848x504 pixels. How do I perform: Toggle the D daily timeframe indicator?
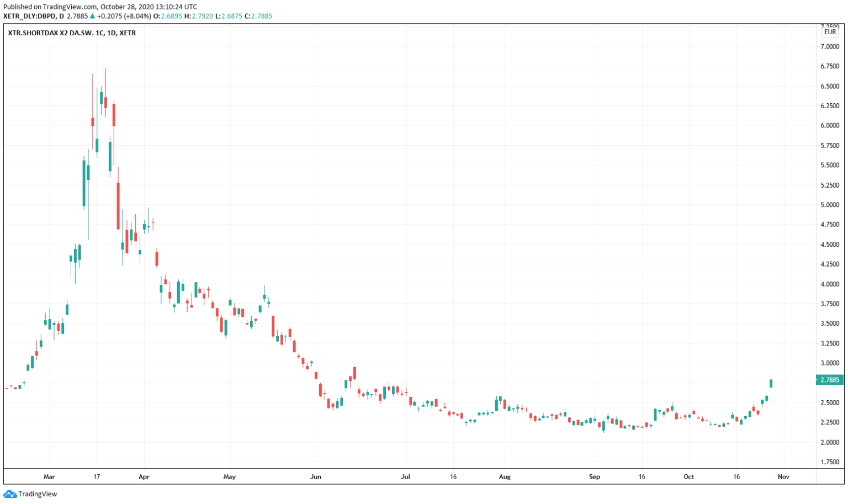(62, 16)
